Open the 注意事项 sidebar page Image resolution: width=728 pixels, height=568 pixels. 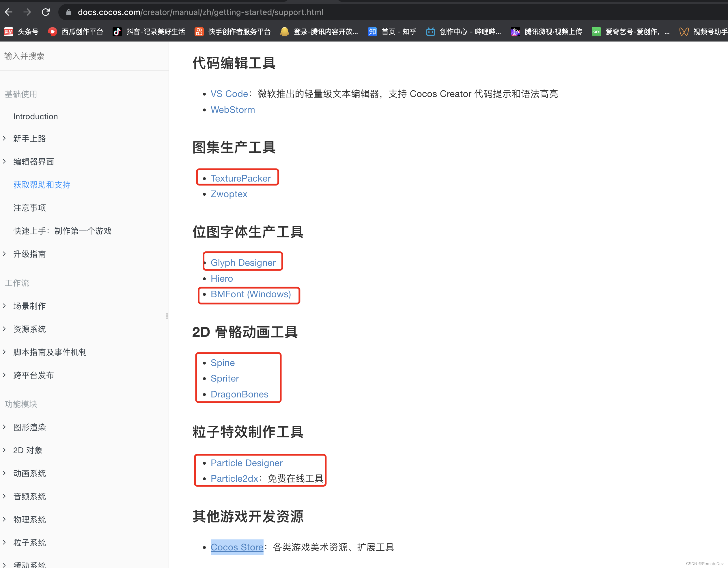point(29,208)
